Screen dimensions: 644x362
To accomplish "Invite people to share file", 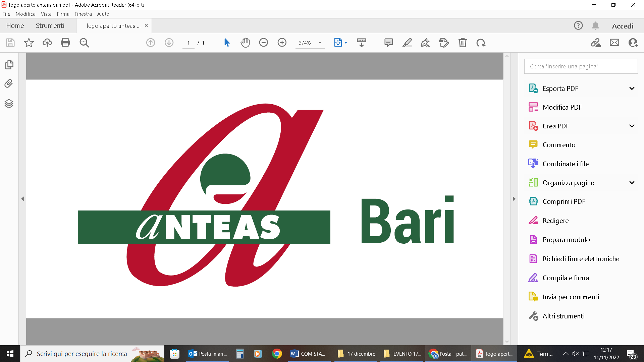I will coord(633,43).
